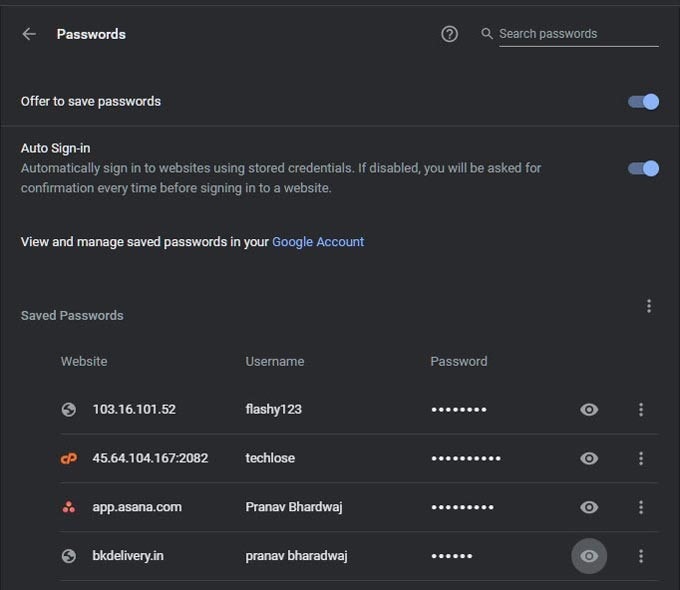This screenshot has height=590, width=680.
Task: Click the search magnifier icon
Action: (x=487, y=33)
